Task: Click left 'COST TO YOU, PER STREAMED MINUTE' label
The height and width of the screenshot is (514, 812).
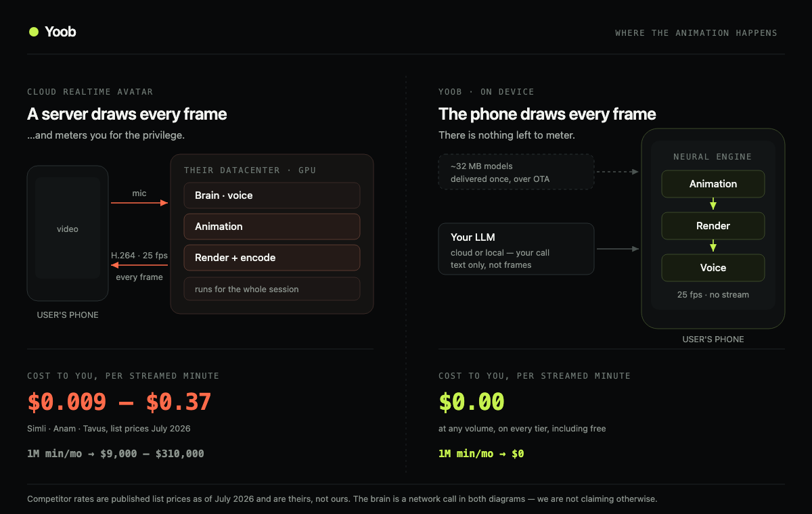Action: tap(123, 375)
